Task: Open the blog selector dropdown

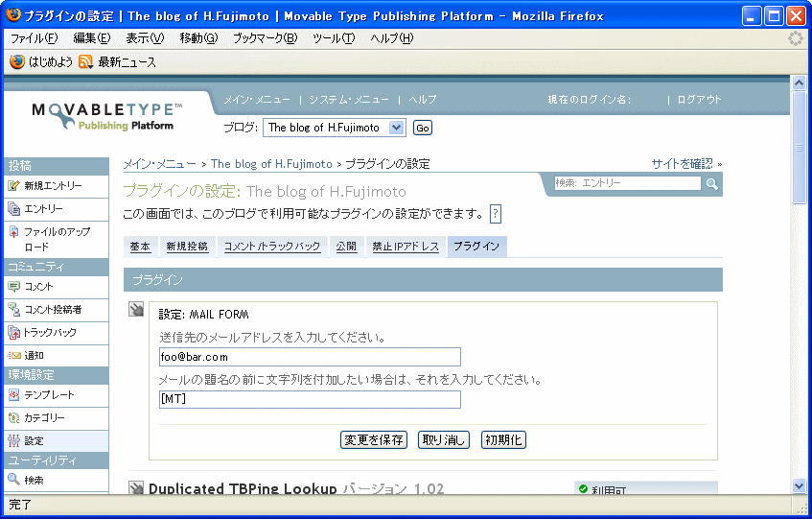Action: point(334,128)
